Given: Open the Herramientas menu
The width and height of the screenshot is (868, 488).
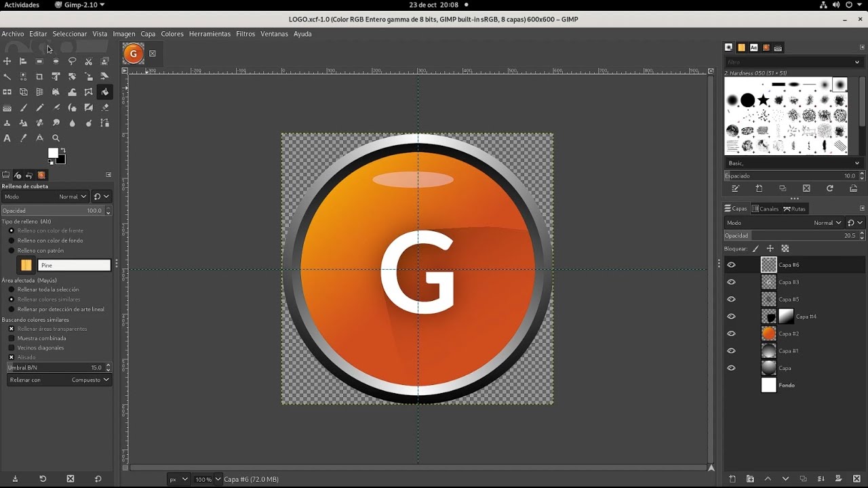Looking at the screenshot, I should (210, 34).
